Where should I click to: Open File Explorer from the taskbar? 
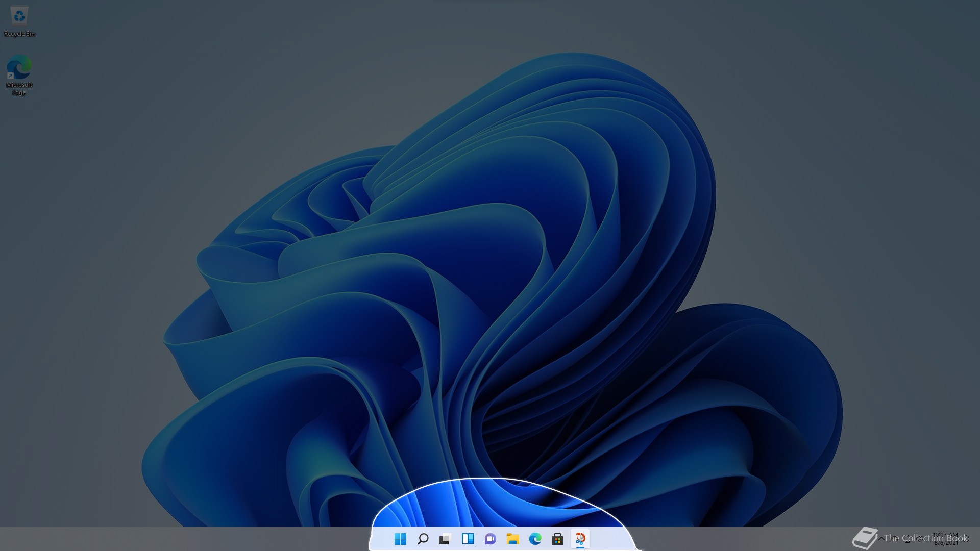coord(512,539)
